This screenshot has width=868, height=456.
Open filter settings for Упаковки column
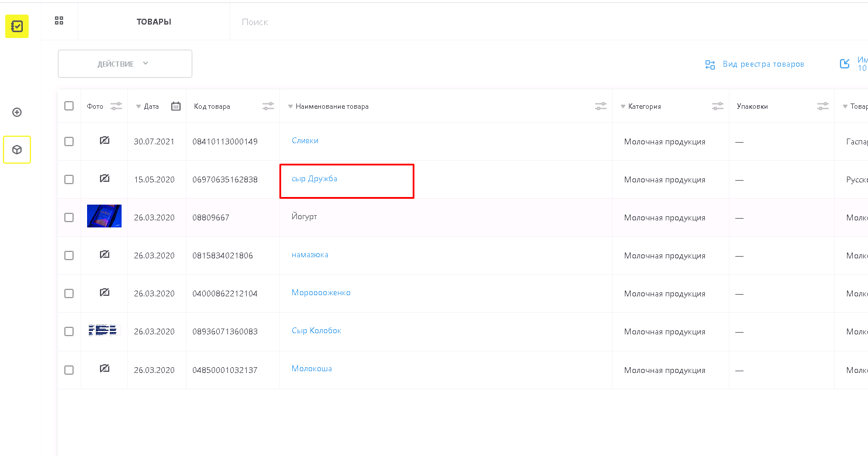[x=823, y=106]
